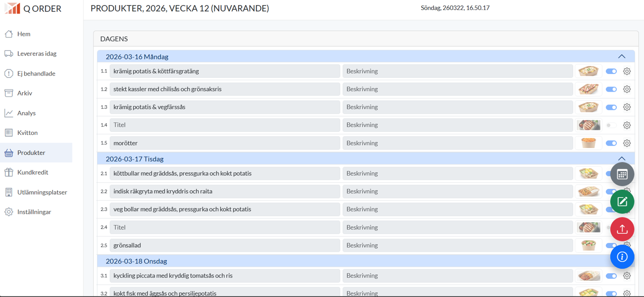Open settings gear for krämig potatis & köttfärsgratäng
The width and height of the screenshot is (644, 297).
click(627, 71)
